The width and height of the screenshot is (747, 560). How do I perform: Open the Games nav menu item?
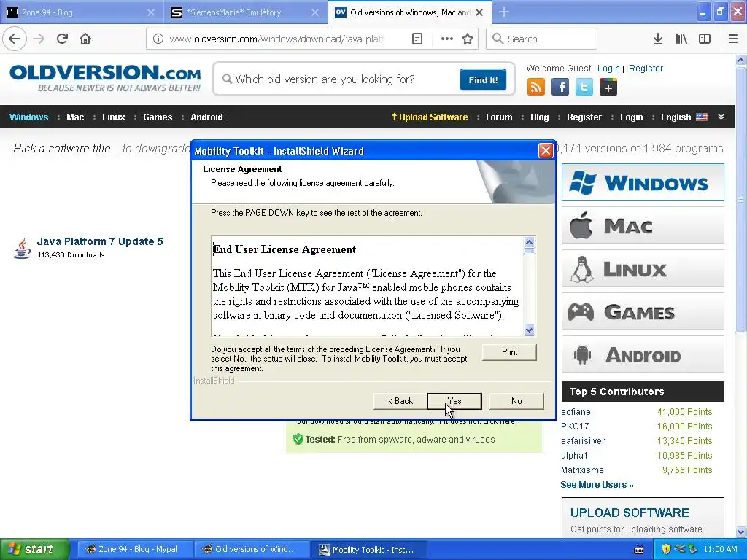pyautogui.click(x=158, y=117)
